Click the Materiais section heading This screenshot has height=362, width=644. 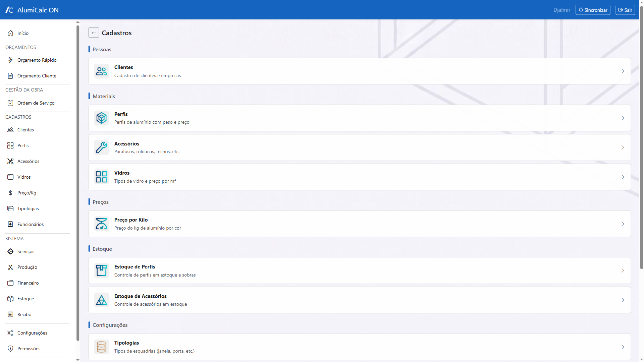pos(104,96)
